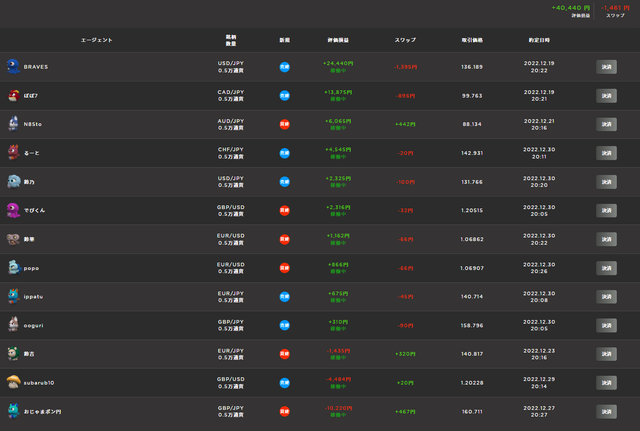Click 決済 in the 131.766 USD/JPY row

(x=606, y=182)
